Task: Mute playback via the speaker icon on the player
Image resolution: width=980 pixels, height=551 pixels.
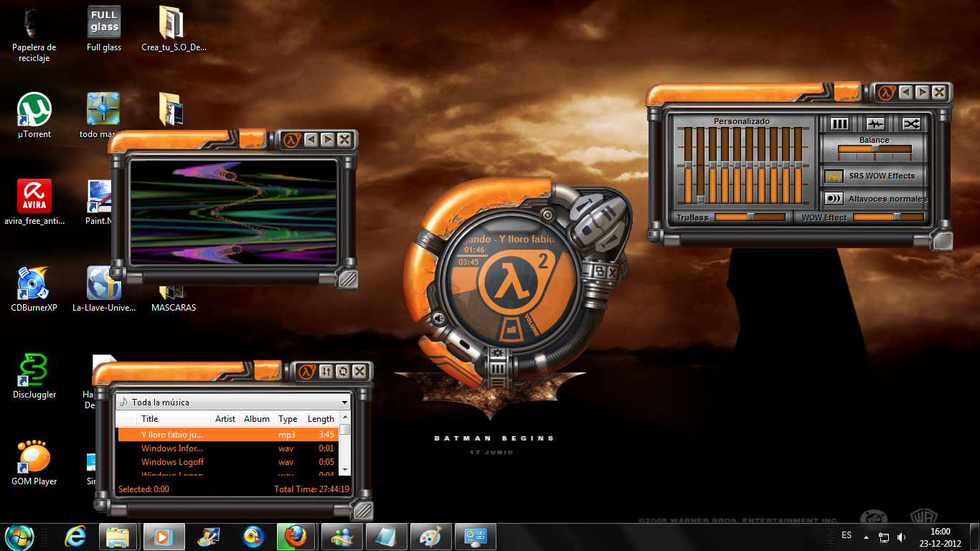Action: (x=439, y=319)
